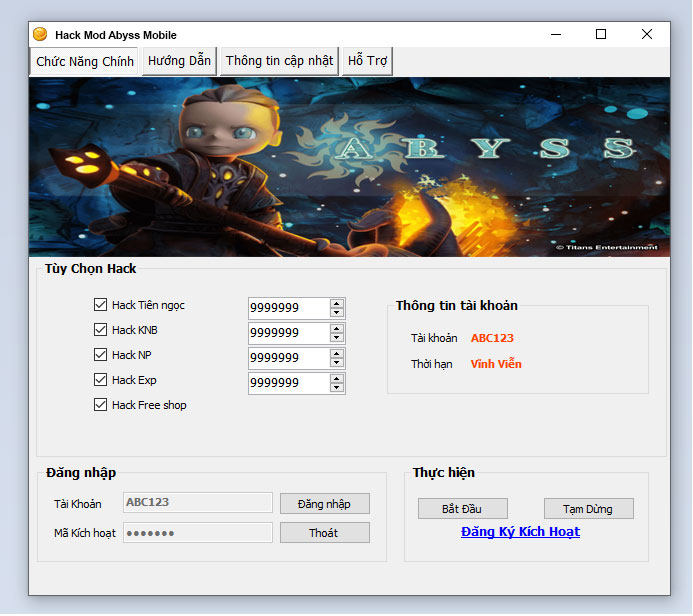Maximize the Hack Mod Abyss Mobile window

click(x=601, y=34)
